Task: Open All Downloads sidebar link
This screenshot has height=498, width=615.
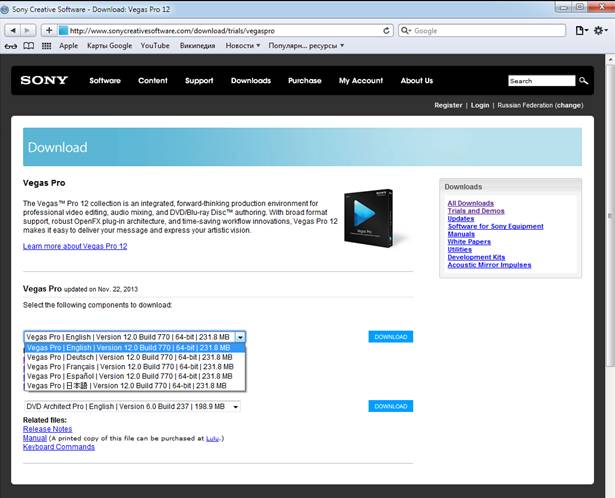Action: coord(471,203)
